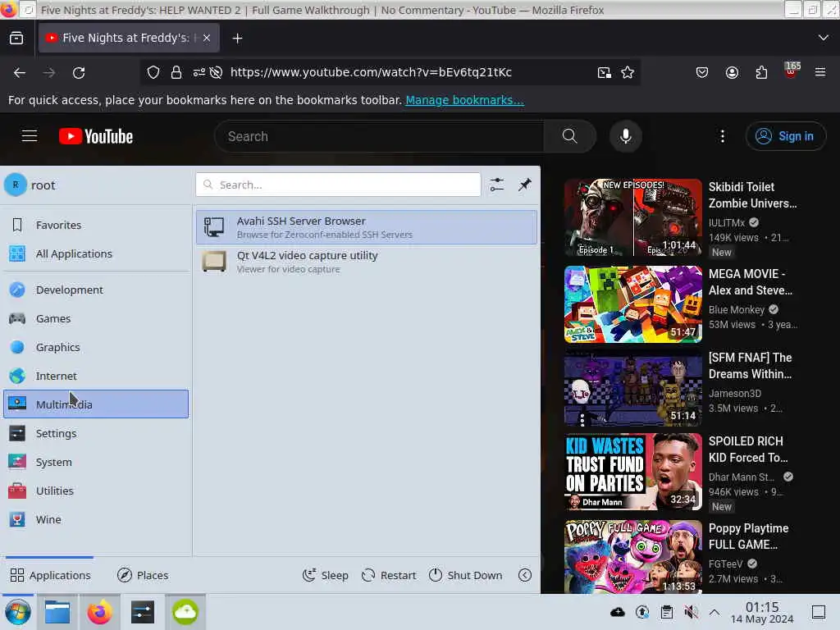Screen dimensions: 840x630
Task: Click the uBlock extension badge showing 165
Action: point(792,71)
